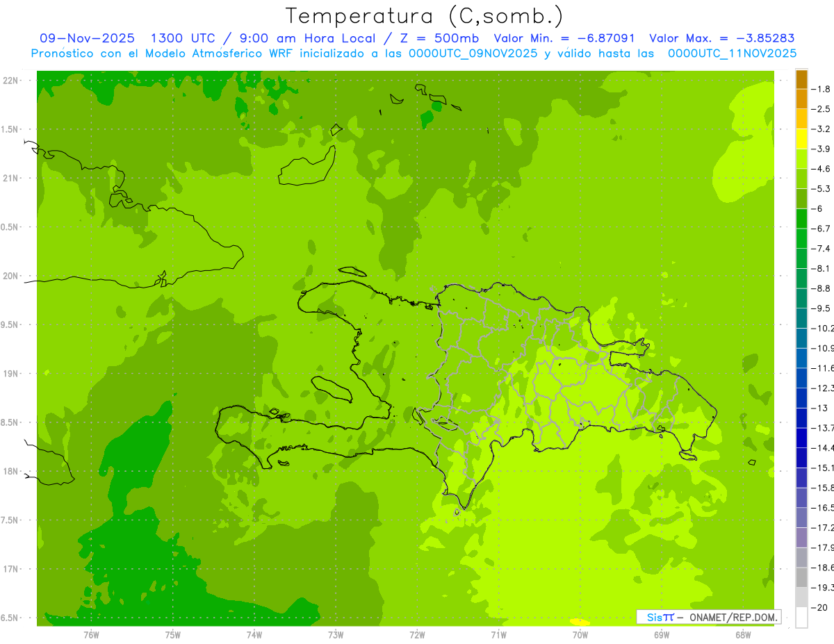Click the "-10.2" colorbar value
Screen dimensions: 834x644
tap(822, 328)
